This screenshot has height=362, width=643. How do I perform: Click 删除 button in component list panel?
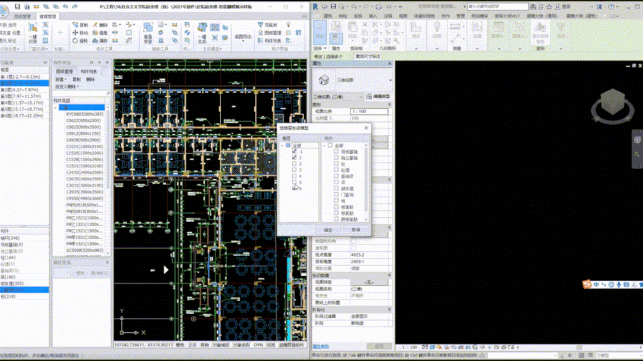tap(90, 79)
